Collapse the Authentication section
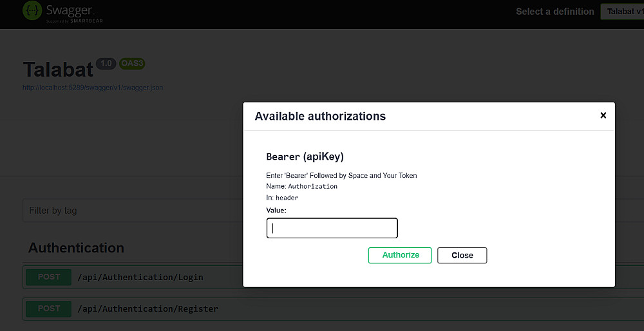The width and height of the screenshot is (644, 331). coord(76,248)
